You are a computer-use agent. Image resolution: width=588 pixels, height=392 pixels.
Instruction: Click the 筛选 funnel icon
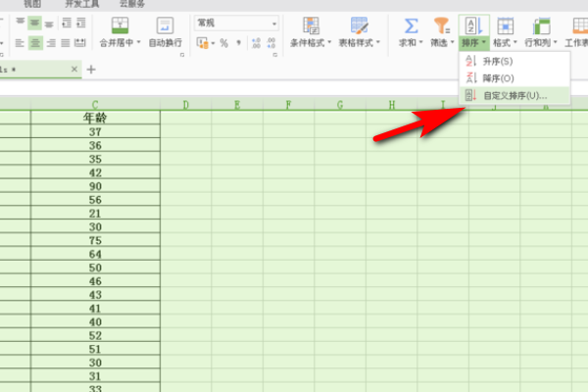coord(442,25)
